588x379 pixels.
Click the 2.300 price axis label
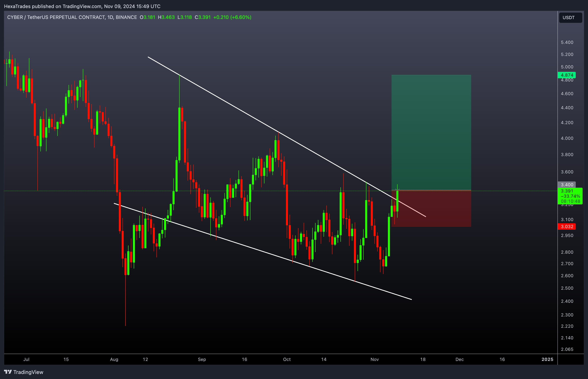[x=567, y=315]
